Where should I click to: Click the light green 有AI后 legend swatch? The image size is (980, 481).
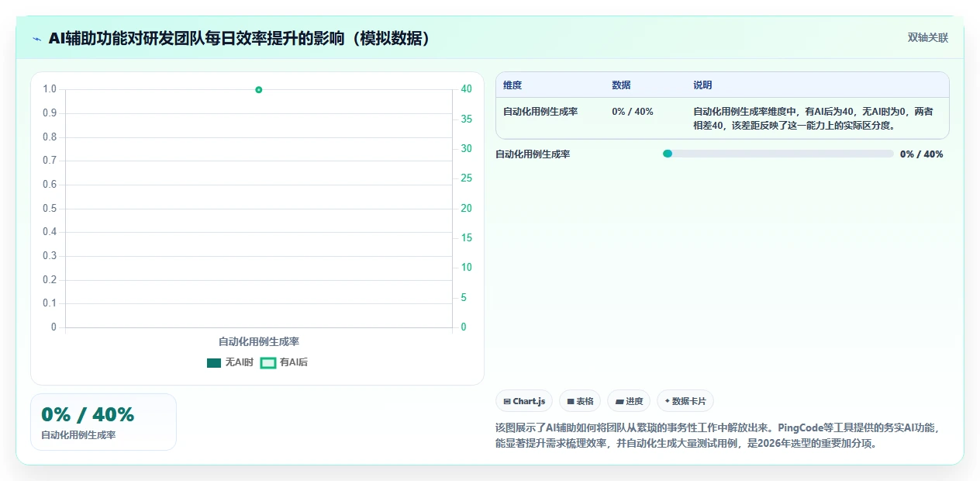tap(268, 362)
